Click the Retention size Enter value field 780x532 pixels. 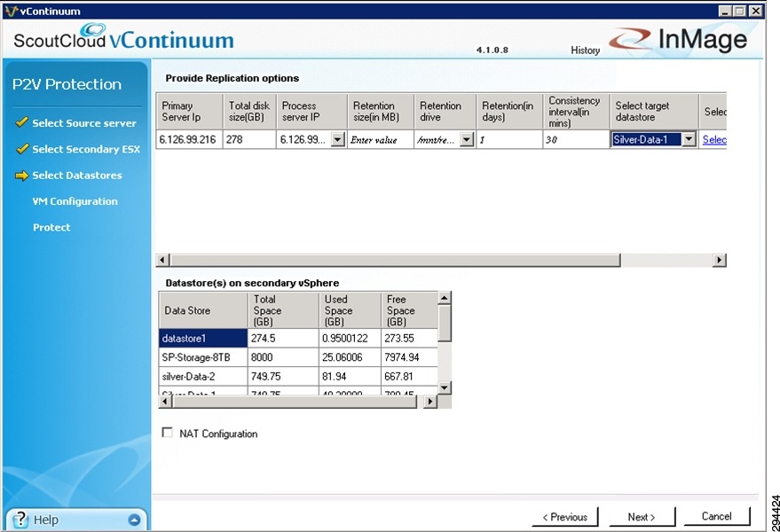(x=381, y=140)
